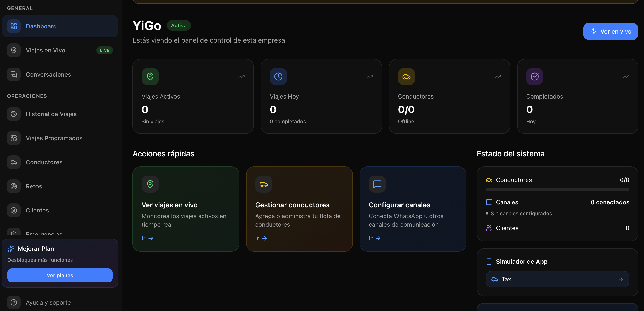The image size is (644, 311).
Task: Click the Conversaciones chat bubbles icon
Action: (14, 74)
